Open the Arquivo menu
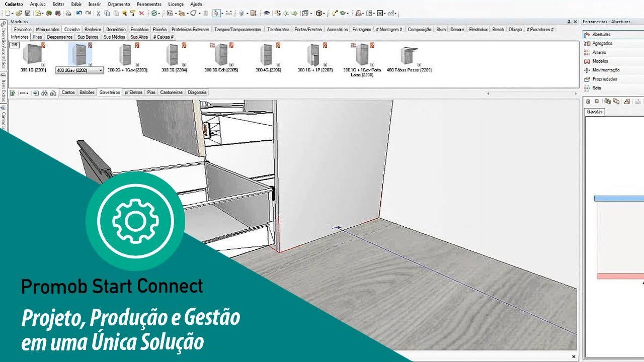This screenshot has width=644, height=362. point(38,4)
